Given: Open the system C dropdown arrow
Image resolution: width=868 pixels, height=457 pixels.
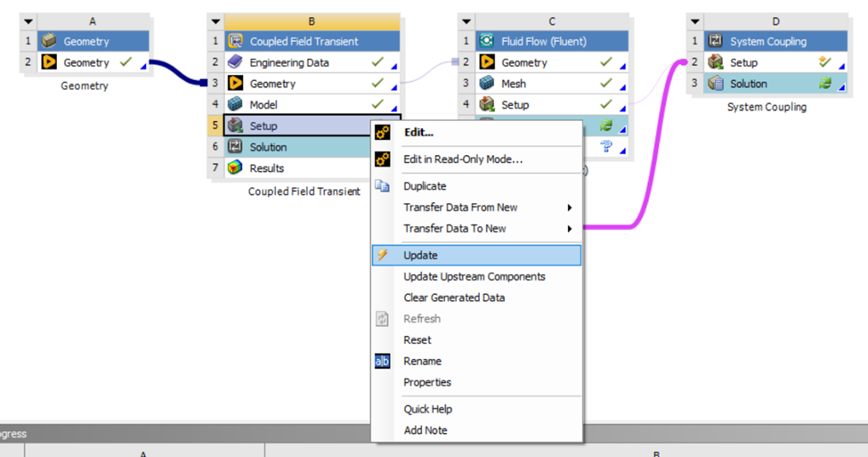Looking at the screenshot, I should point(466,21).
